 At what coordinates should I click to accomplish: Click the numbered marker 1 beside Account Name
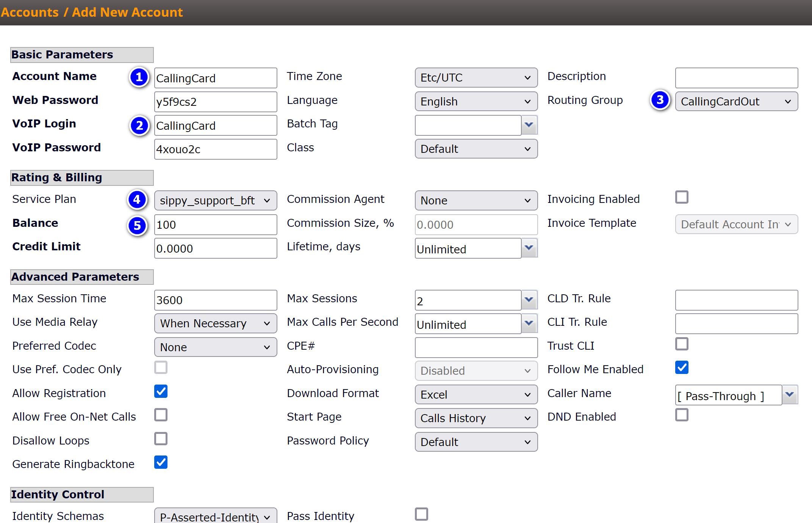[x=139, y=77]
